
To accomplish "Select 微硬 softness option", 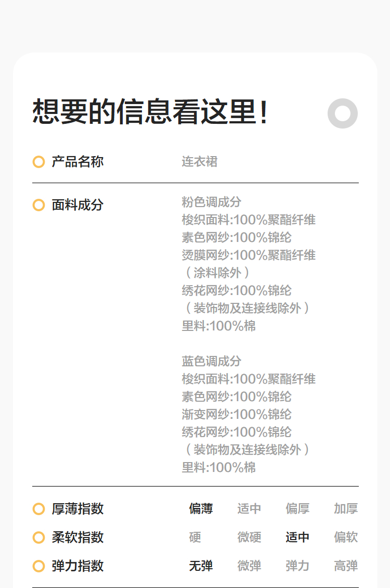I will pos(249,538).
